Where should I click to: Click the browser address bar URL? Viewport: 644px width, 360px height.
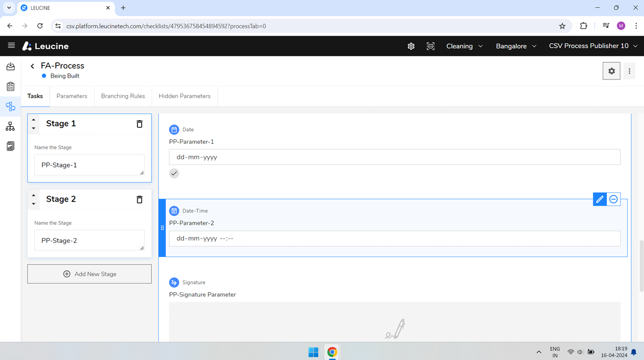(x=166, y=26)
